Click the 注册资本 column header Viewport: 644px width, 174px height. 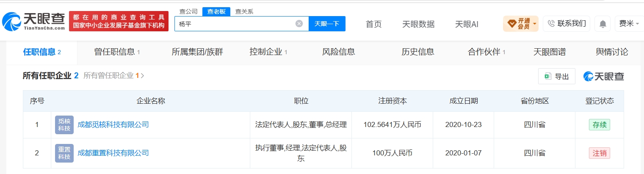(x=392, y=101)
